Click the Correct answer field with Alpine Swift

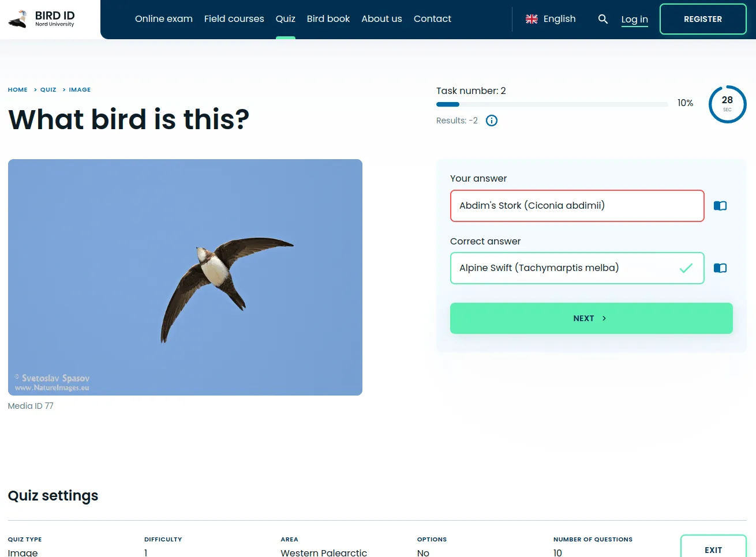(x=577, y=268)
